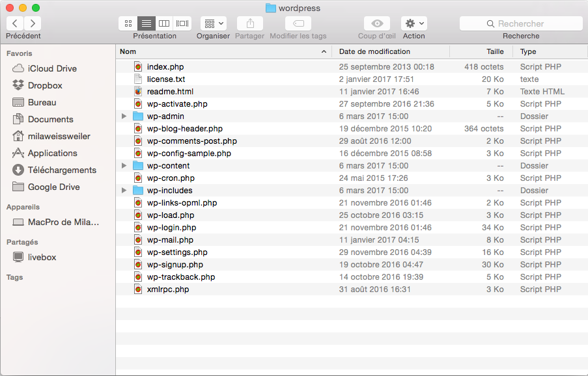Click type Texte HTML

point(542,91)
